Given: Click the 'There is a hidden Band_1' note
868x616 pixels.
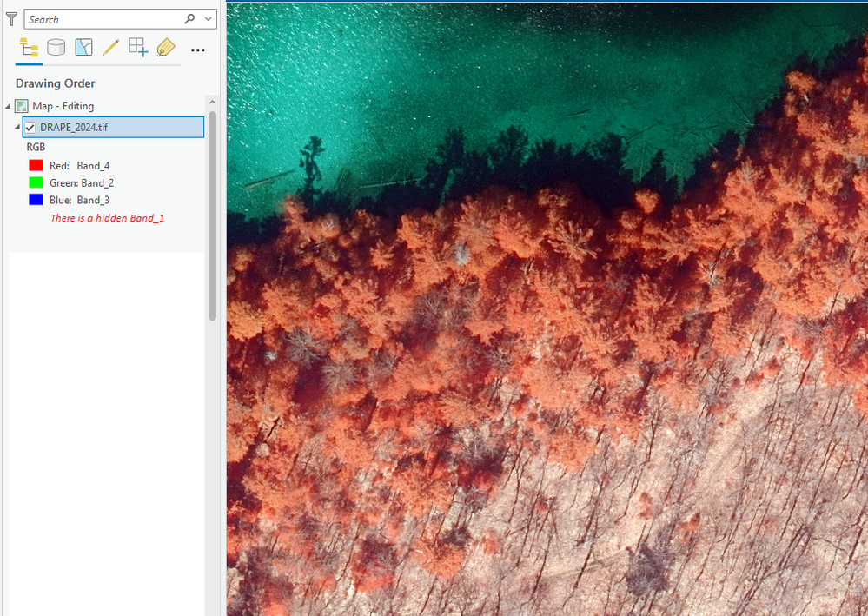Looking at the screenshot, I should pyautogui.click(x=108, y=218).
